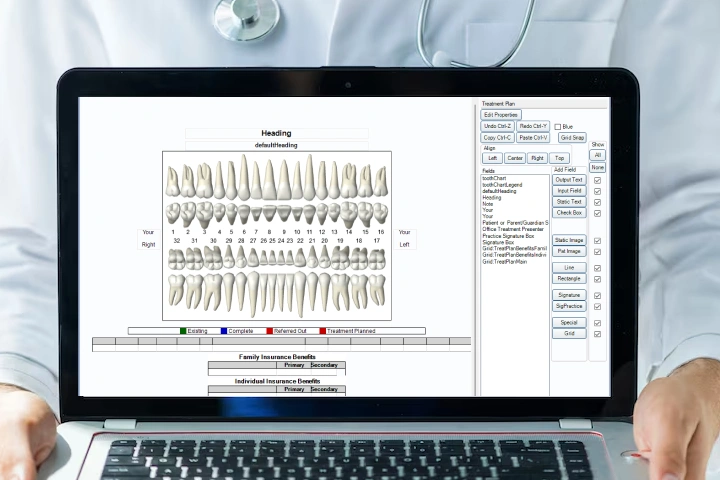
Task: Add a SigPractice field
Action: point(569,306)
